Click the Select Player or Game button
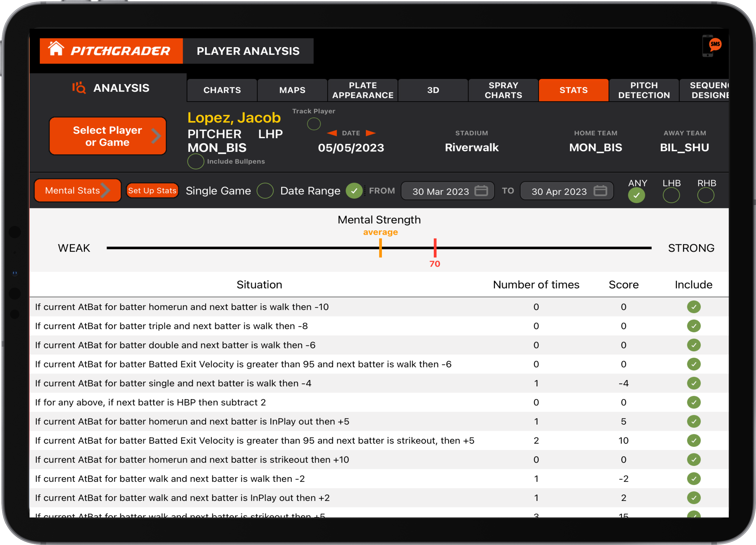Screen dimensions: 756x545 (107, 136)
